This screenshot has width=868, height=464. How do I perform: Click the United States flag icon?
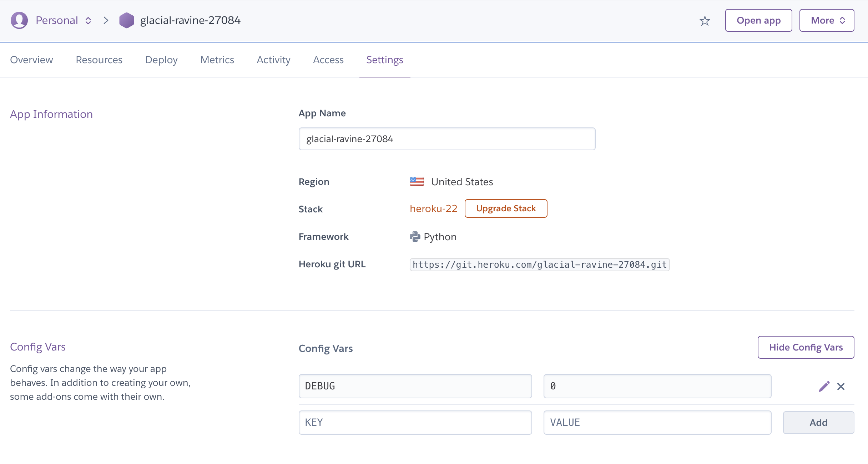point(417,182)
